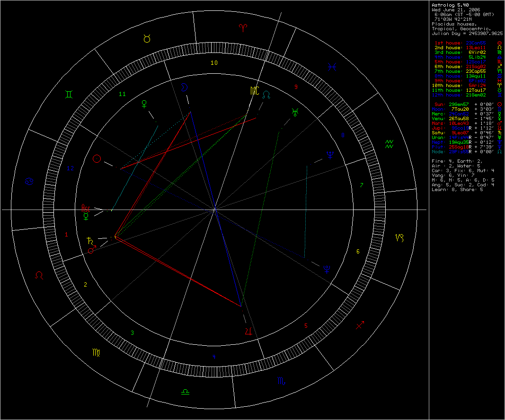505x420 pixels.
Task: Click house number 10 in the wheel
Action: (214, 62)
